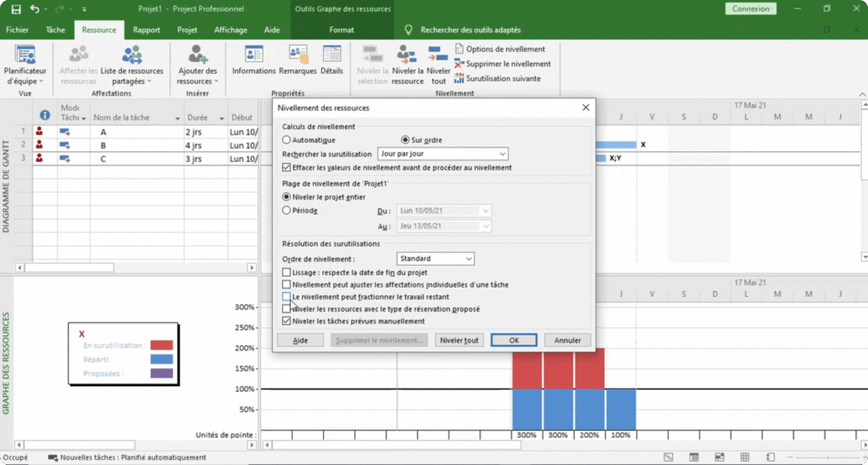Viewport: 868px width, 465px height.
Task: Toggle Lissage respecte la date de fin
Action: (287, 272)
